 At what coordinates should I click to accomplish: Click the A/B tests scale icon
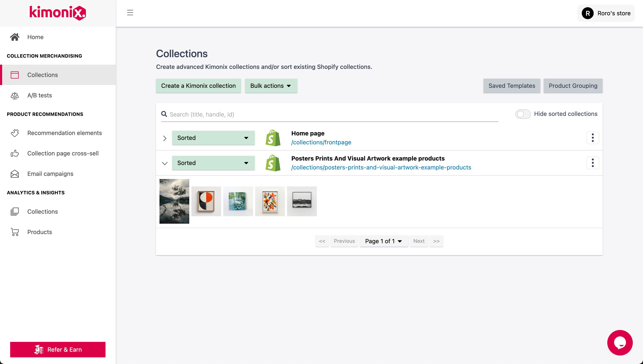click(x=14, y=95)
